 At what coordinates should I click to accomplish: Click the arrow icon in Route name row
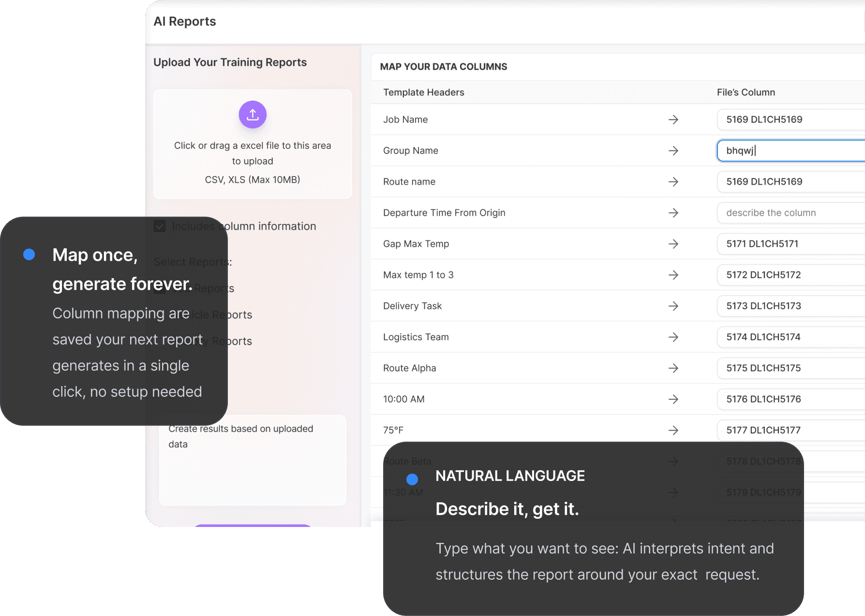(673, 181)
